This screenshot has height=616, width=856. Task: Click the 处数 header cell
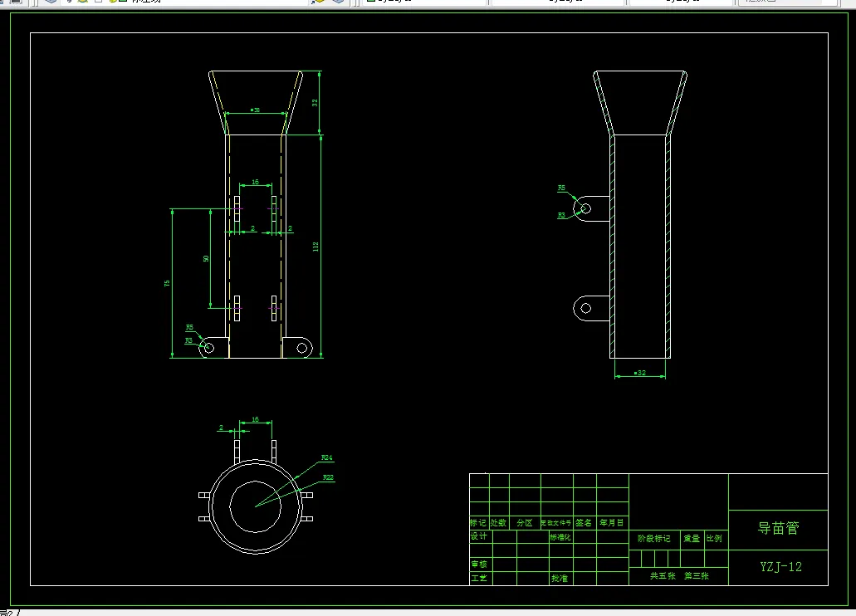pyautogui.click(x=498, y=523)
